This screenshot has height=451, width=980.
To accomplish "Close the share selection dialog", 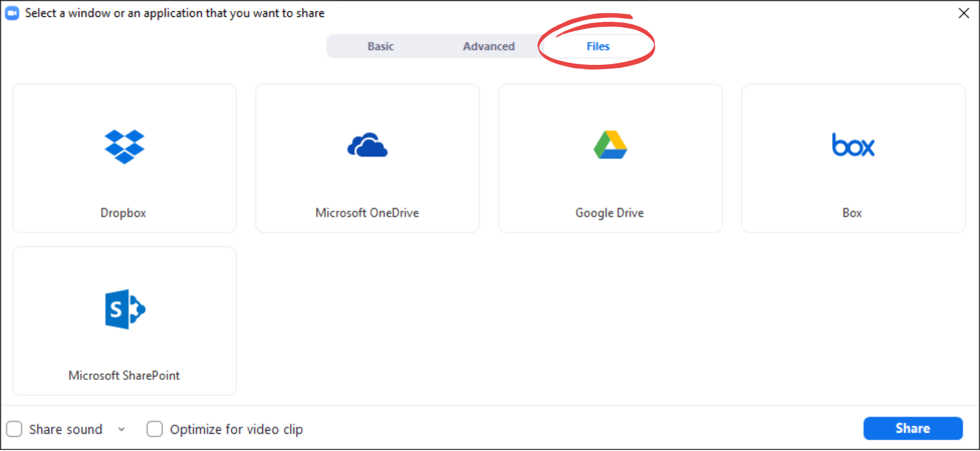I will (x=964, y=13).
